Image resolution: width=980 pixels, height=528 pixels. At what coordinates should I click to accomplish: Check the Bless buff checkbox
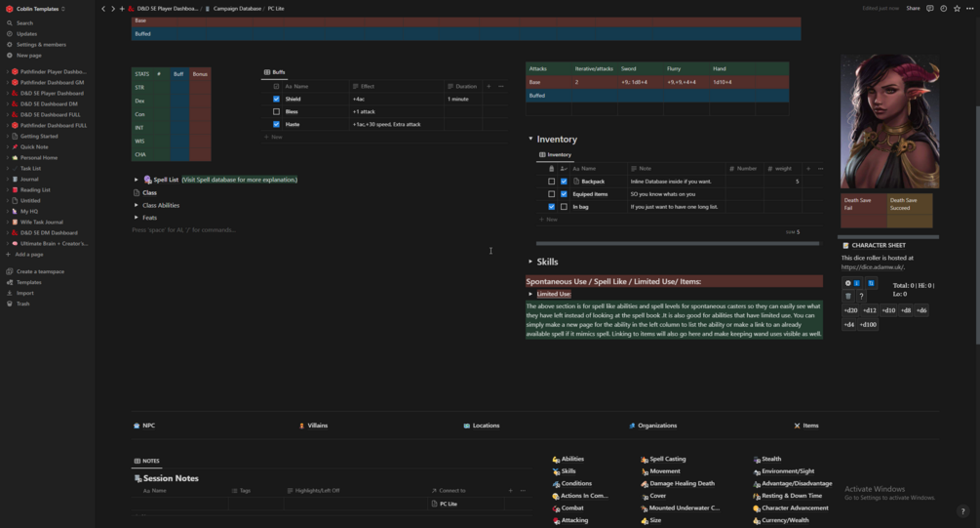click(x=276, y=111)
